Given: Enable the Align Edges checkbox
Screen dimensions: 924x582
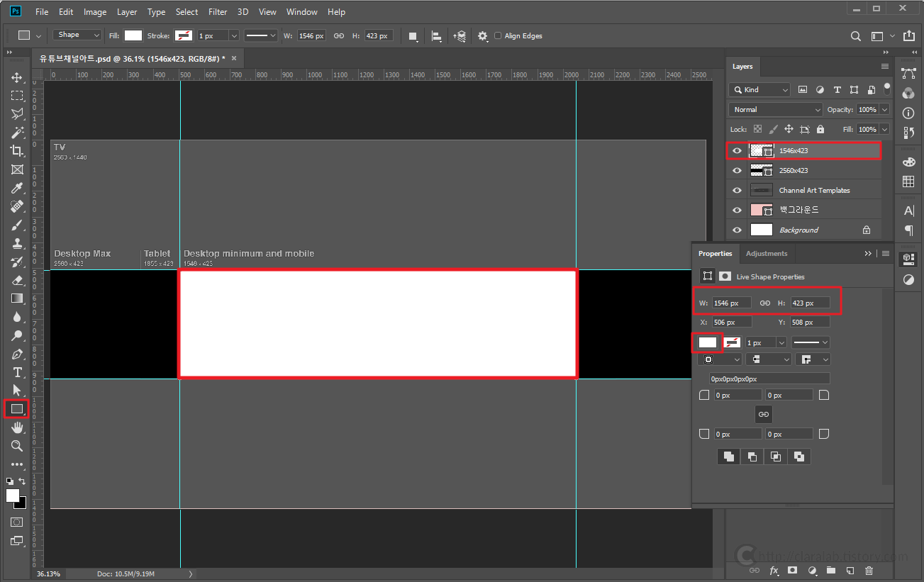Looking at the screenshot, I should point(498,35).
